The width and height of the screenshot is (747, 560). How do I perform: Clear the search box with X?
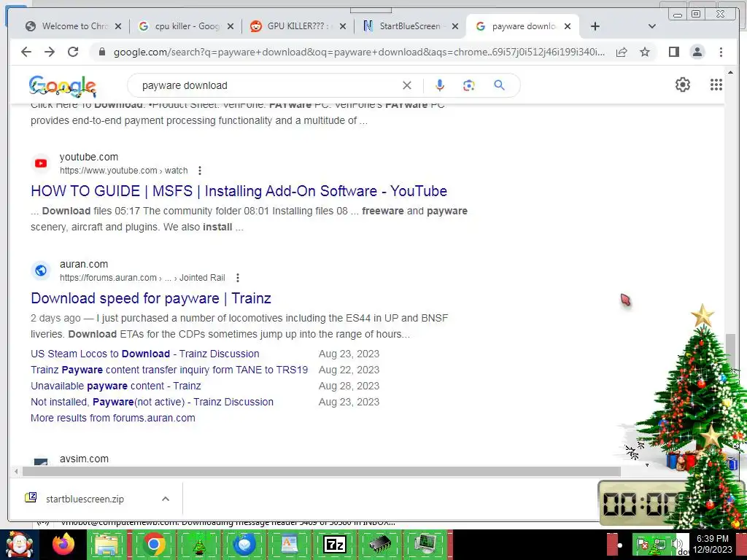tap(407, 85)
